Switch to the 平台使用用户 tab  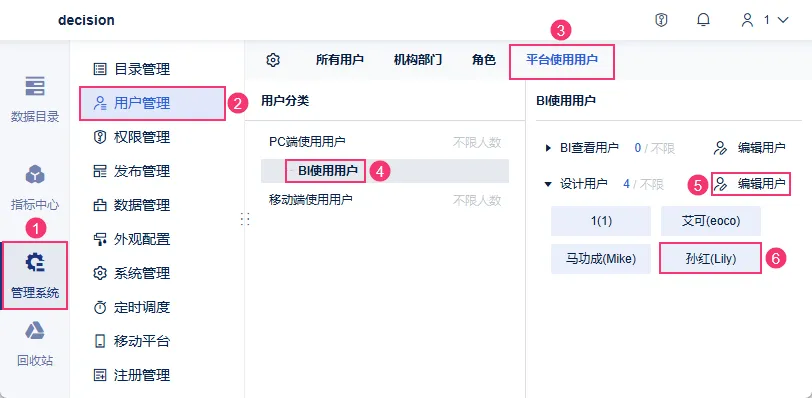[562, 60]
